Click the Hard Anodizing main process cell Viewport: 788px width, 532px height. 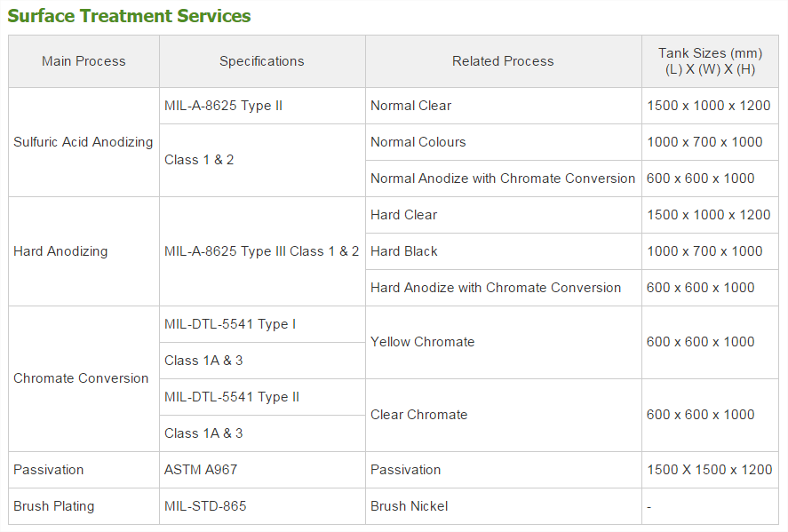(x=84, y=251)
